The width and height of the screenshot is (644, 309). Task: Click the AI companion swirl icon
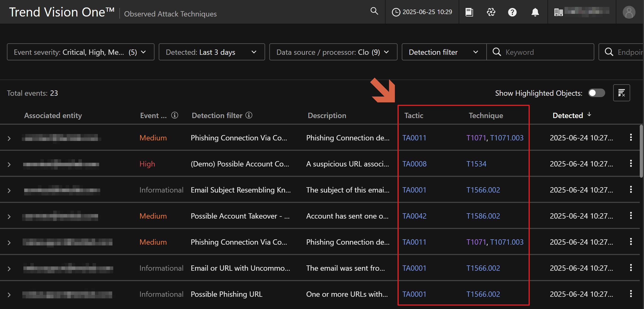pos(491,12)
